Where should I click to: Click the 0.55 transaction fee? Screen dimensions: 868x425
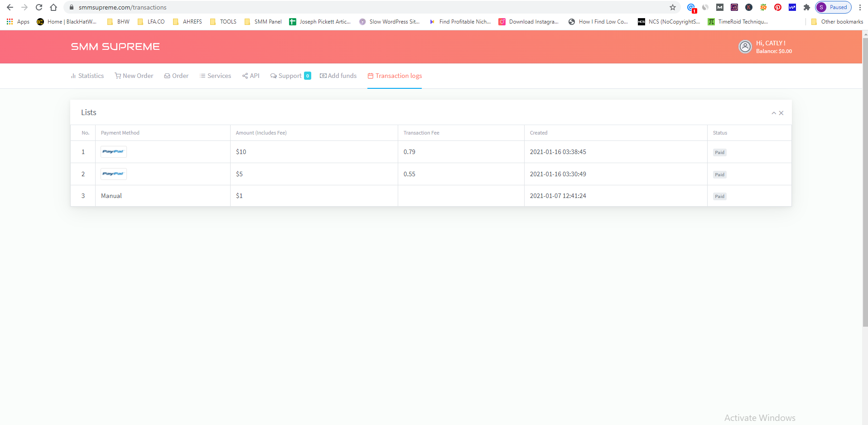[410, 174]
